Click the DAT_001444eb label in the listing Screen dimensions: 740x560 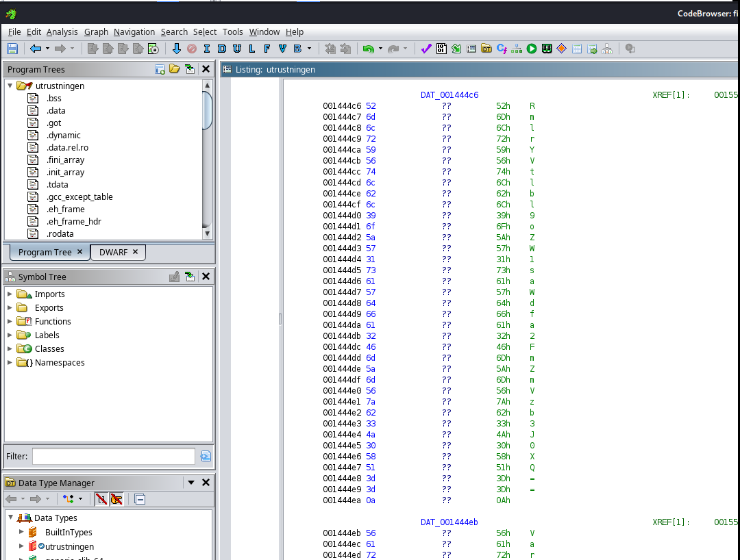(449, 522)
